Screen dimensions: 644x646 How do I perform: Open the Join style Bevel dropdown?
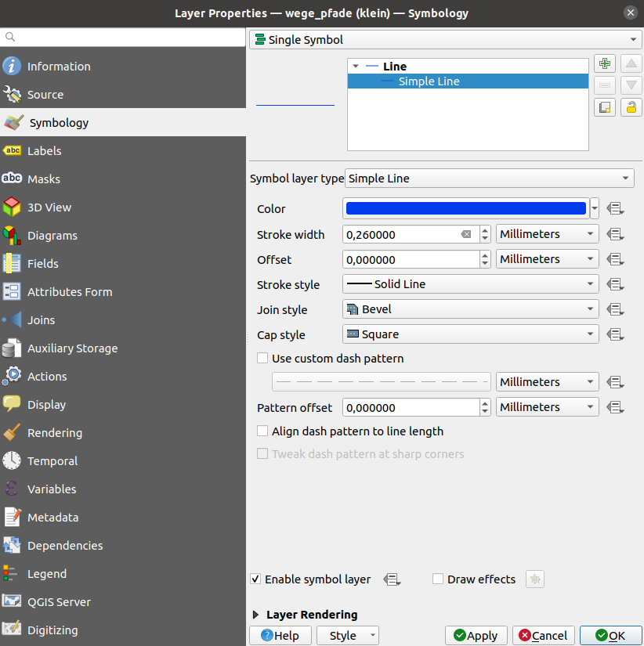(x=470, y=309)
